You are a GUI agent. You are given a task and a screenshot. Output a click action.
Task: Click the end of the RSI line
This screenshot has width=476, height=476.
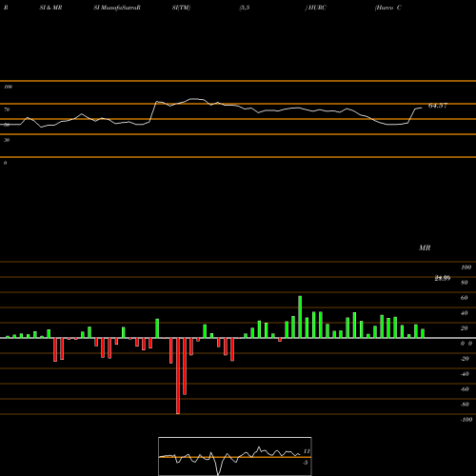pyautogui.click(x=422, y=109)
